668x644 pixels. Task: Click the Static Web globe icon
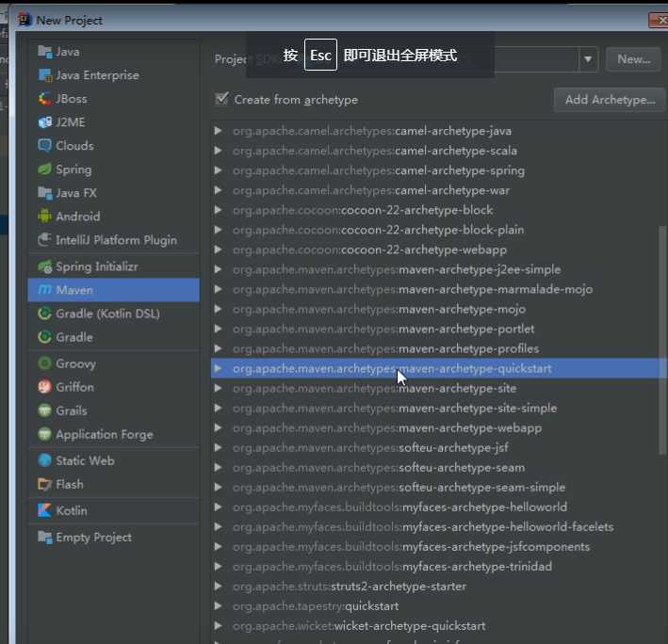(x=44, y=460)
